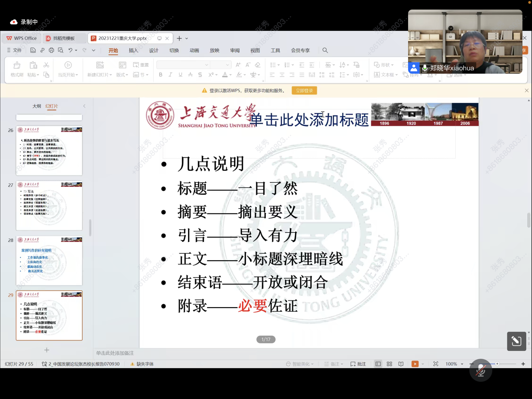Viewport: 532px width, 399px height.
Task: Toggle the Italic formatting button
Action: pyautogui.click(x=170, y=75)
